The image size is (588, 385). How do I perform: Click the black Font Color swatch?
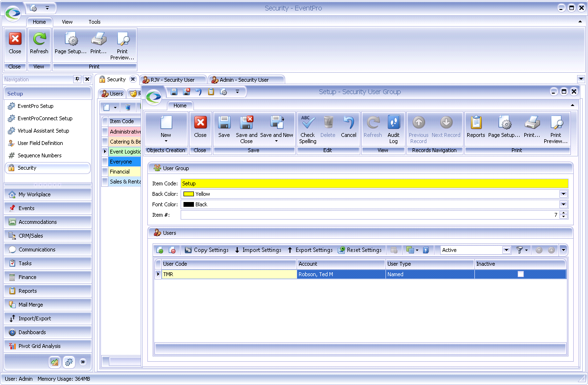[188, 204]
